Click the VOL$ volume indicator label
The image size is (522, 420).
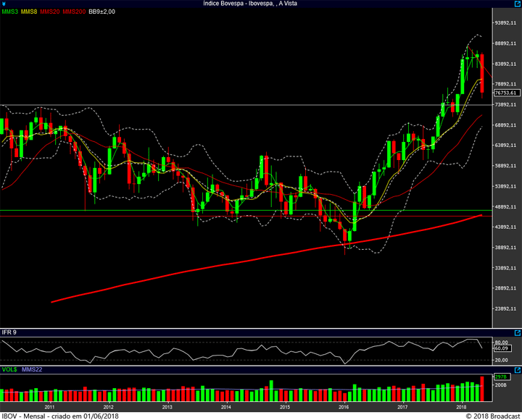9,369
